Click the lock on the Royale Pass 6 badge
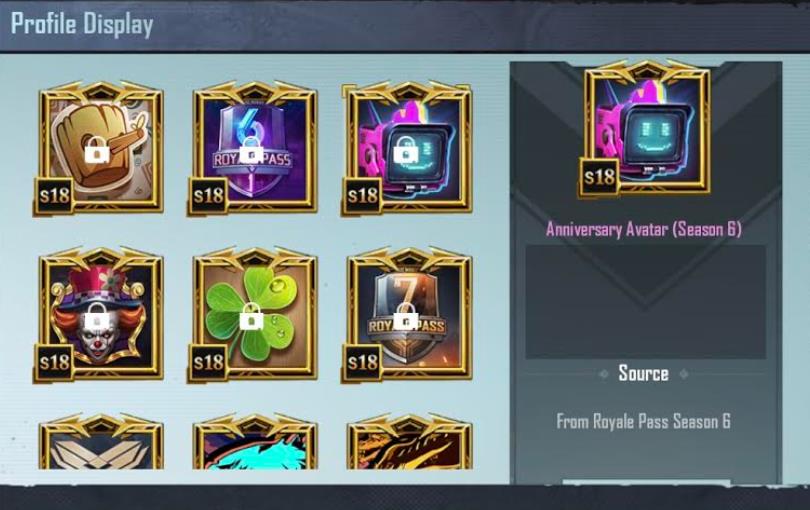810x510 pixels. pos(251,150)
